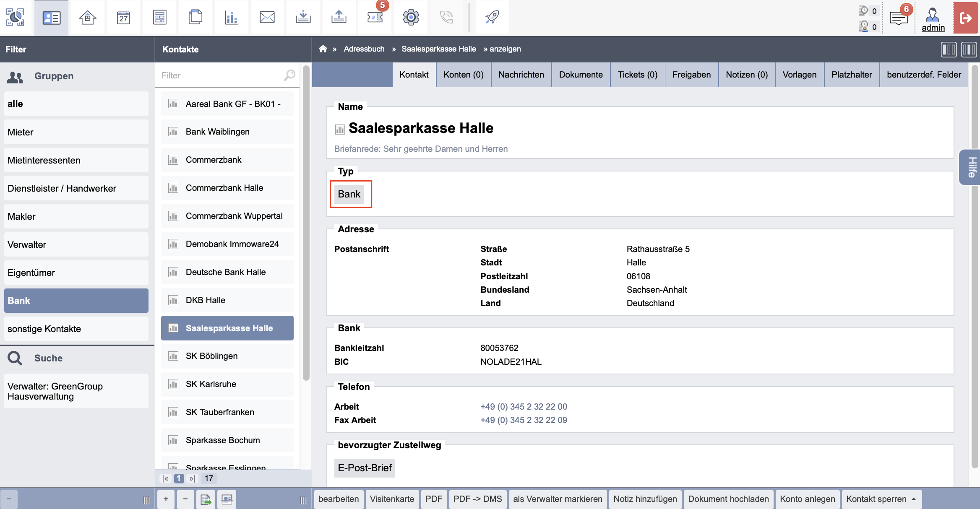980x509 pixels.
Task: Click the minus remove contact button
Action: click(185, 499)
